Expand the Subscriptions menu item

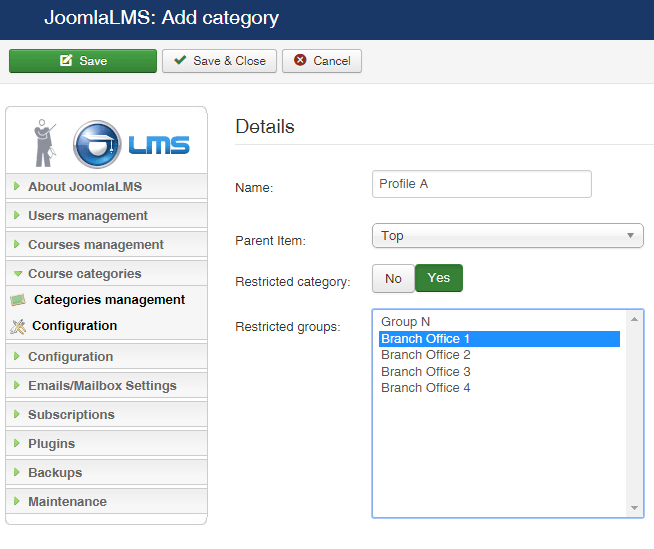pyautogui.click(x=71, y=415)
